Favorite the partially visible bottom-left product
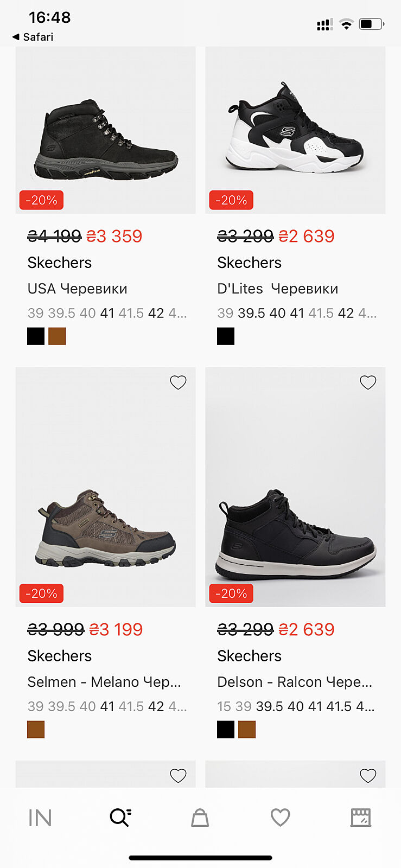Viewport: 401px width, 868px height. (178, 776)
